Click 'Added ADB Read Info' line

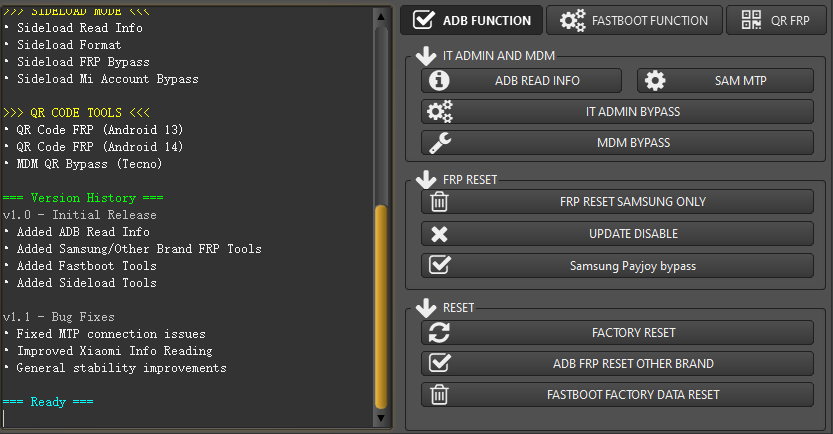pyautogui.click(x=83, y=232)
